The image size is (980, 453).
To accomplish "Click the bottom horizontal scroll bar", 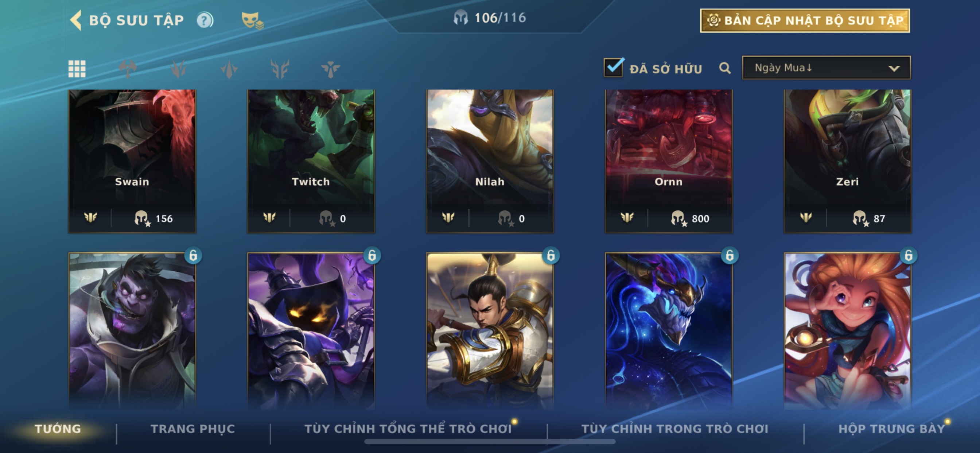I will pyautogui.click(x=490, y=442).
